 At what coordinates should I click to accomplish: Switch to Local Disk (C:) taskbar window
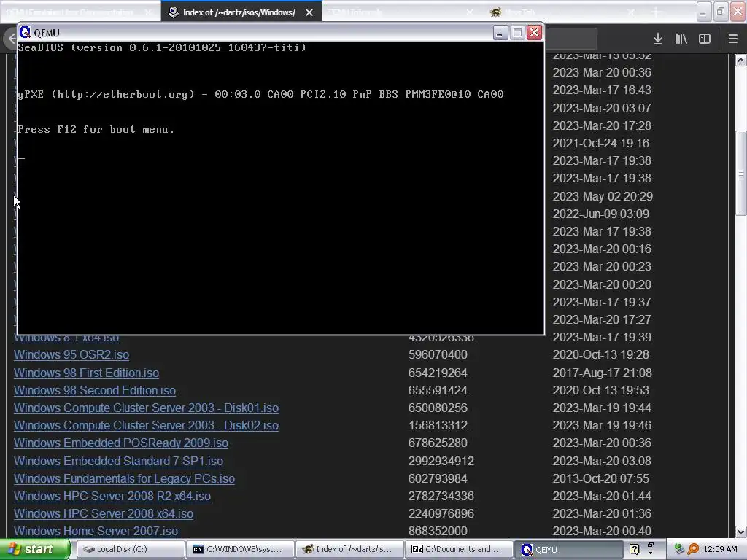(130, 550)
